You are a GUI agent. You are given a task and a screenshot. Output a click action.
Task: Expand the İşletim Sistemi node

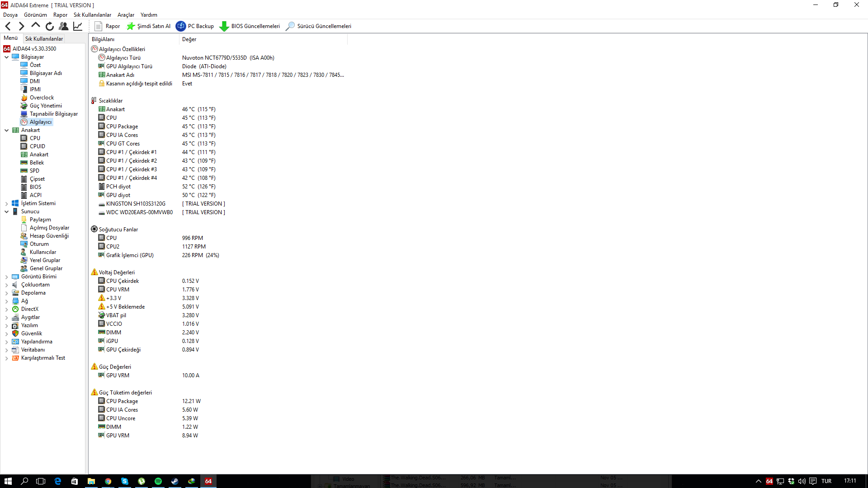[7, 203]
